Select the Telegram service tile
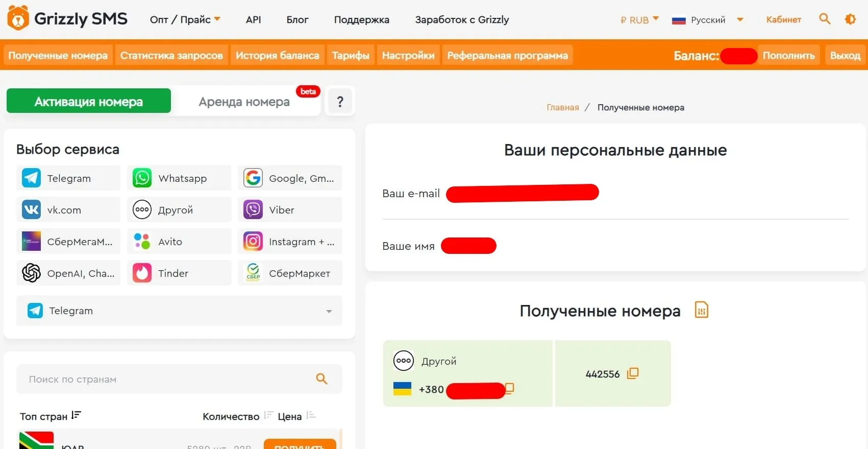This screenshot has height=449, width=868. point(68,178)
